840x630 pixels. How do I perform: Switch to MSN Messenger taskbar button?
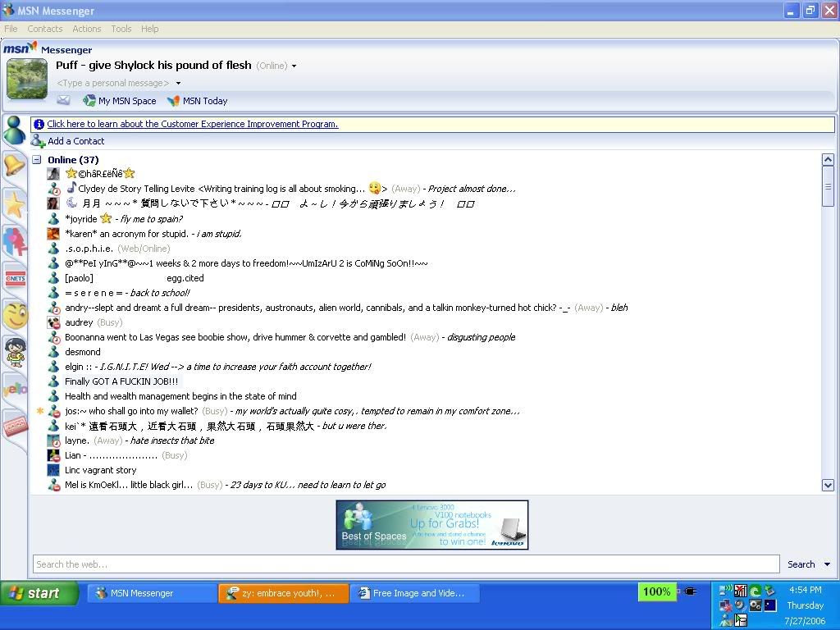(152, 594)
